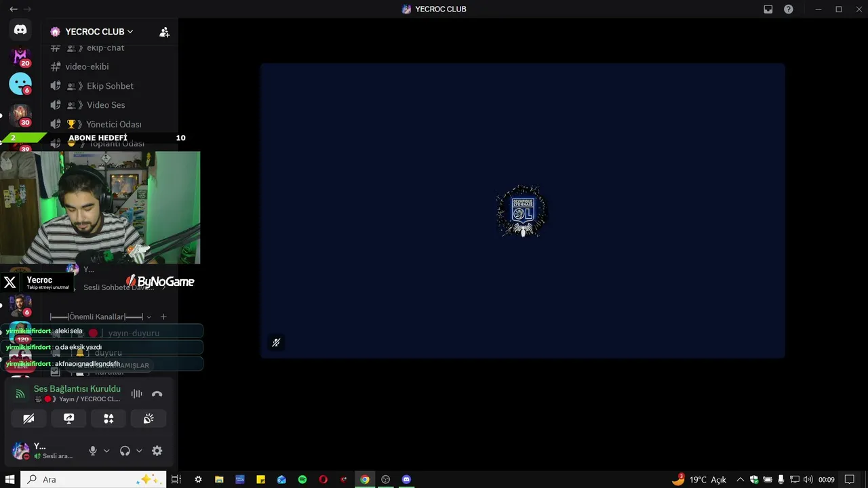This screenshot has width=868, height=488.
Task: Open Outlook from the taskbar
Action: pyautogui.click(x=281, y=479)
